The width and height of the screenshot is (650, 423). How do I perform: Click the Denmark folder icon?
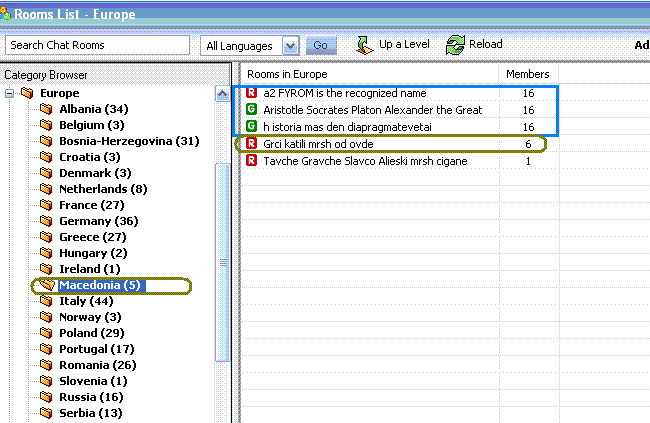[46, 173]
